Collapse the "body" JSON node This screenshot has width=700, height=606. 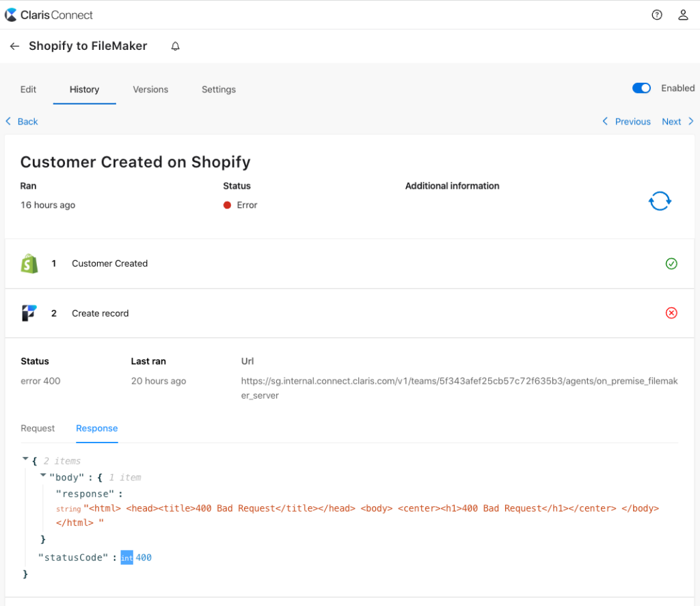(x=43, y=475)
